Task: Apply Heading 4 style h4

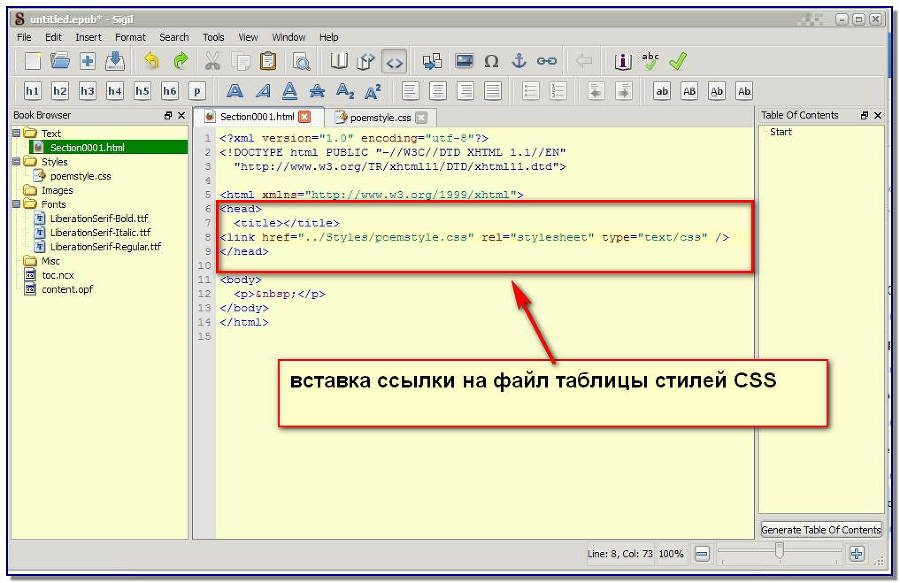Action: coord(115,91)
